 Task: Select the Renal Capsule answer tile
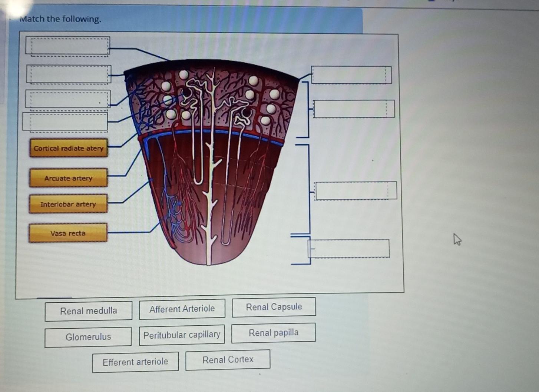pos(274,307)
